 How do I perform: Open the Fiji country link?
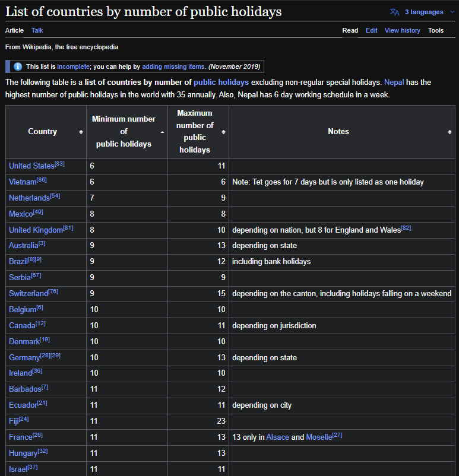14,421
